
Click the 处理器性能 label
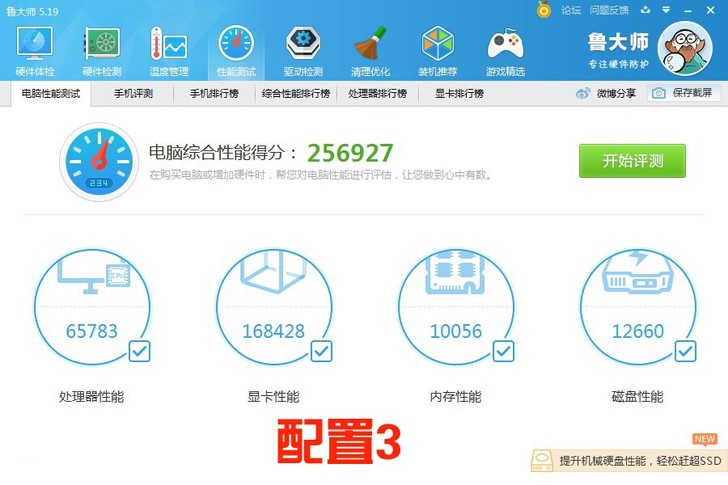[x=91, y=396]
